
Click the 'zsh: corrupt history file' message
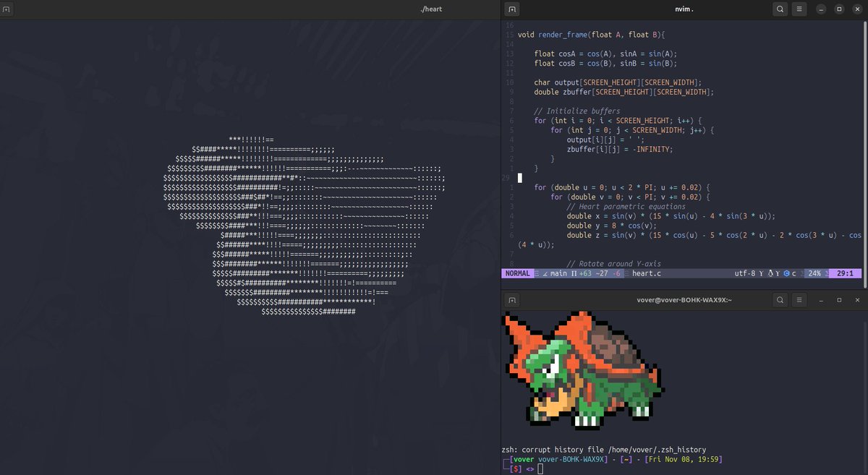(603, 450)
